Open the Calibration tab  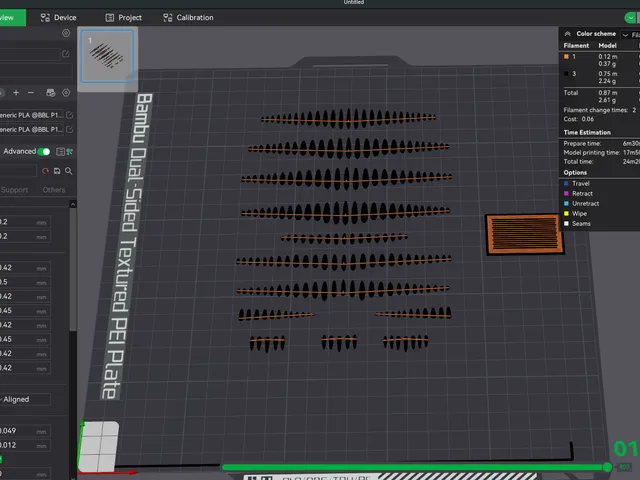[x=189, y=18]
